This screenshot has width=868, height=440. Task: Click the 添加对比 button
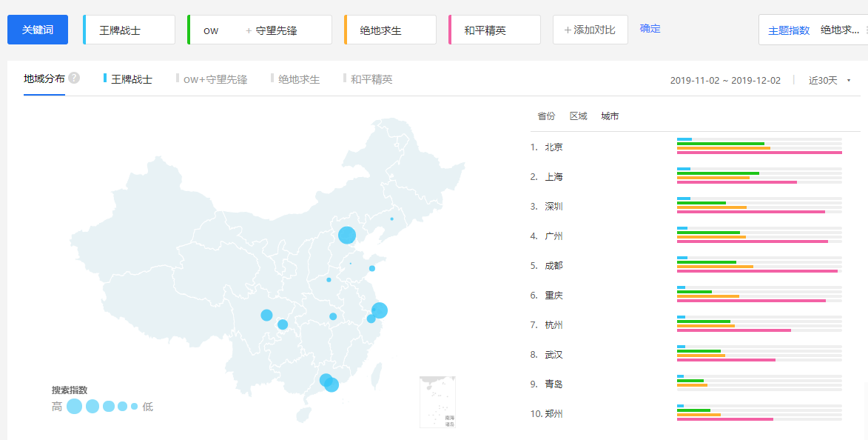tap(590, 30)
